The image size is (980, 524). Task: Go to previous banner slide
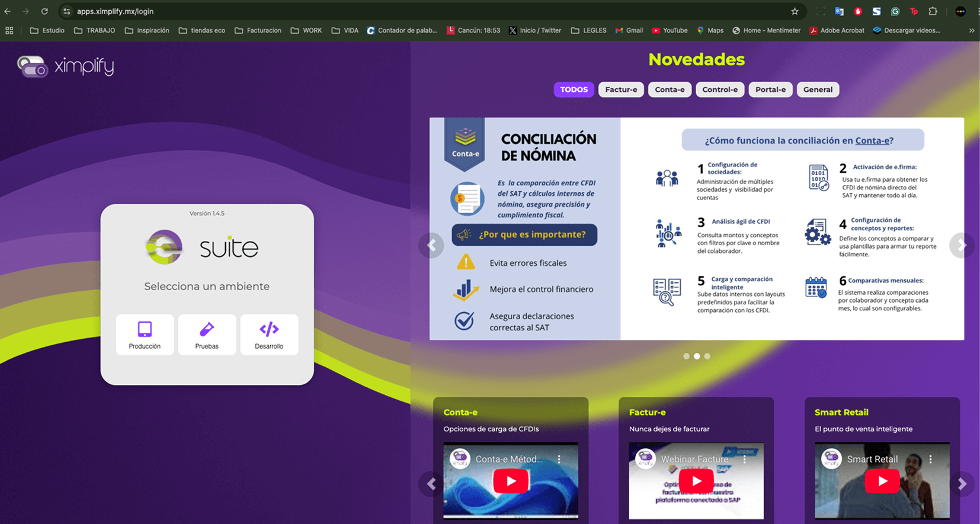click(431, 245)
